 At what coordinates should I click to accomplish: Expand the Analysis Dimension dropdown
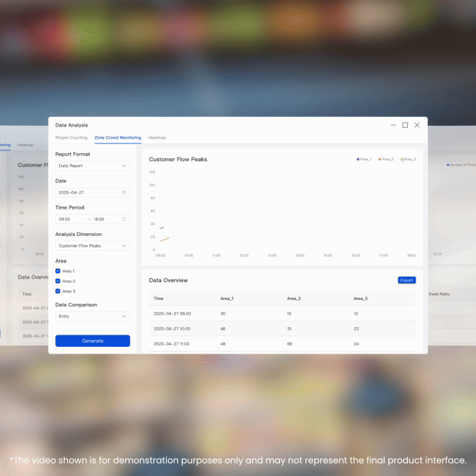click(92, 245)
